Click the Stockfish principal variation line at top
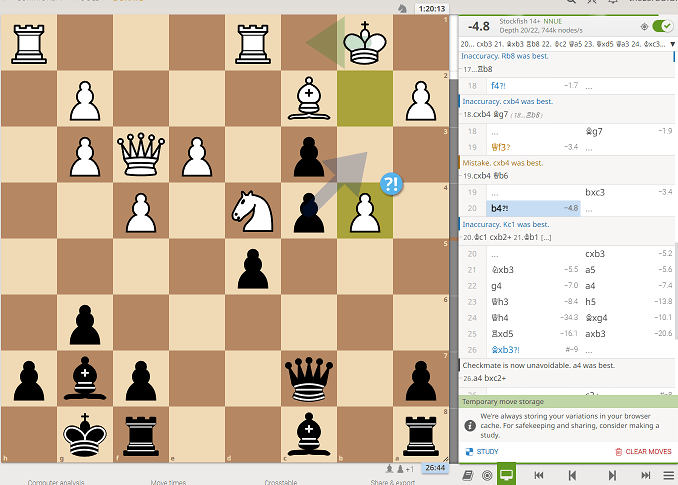Viewport: 678px width, 485px height. (563, 44)
